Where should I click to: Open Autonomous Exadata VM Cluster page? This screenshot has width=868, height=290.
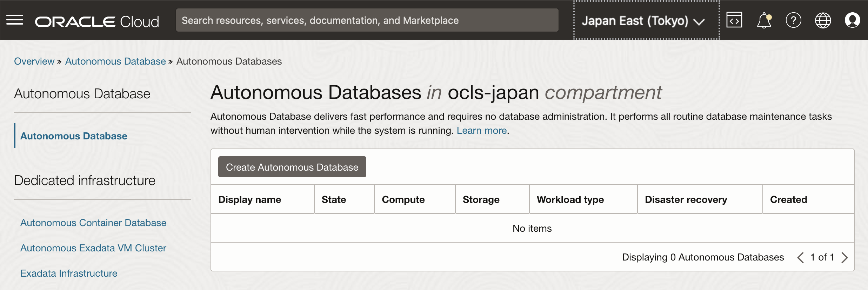pyautogui.click(x=93, y=248)
